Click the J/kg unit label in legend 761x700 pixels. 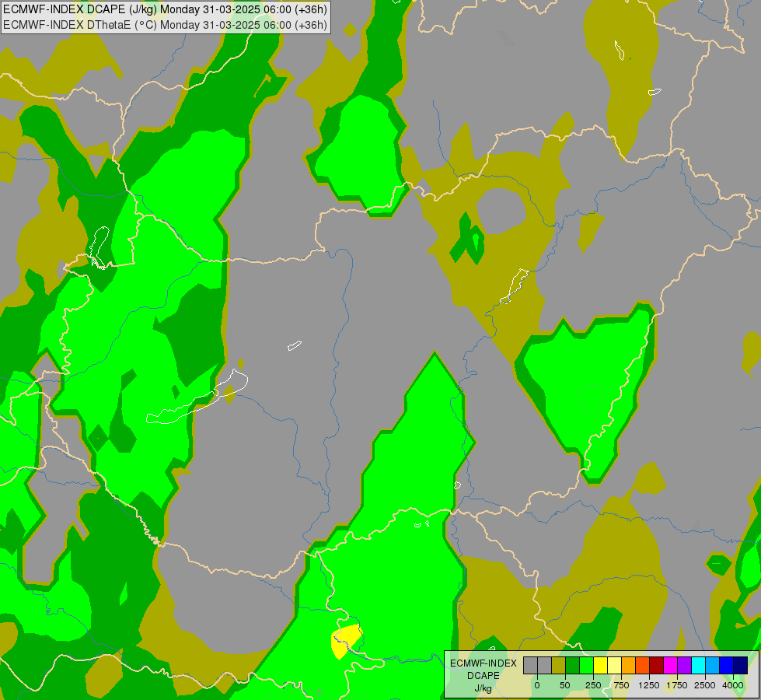(483, 688)
